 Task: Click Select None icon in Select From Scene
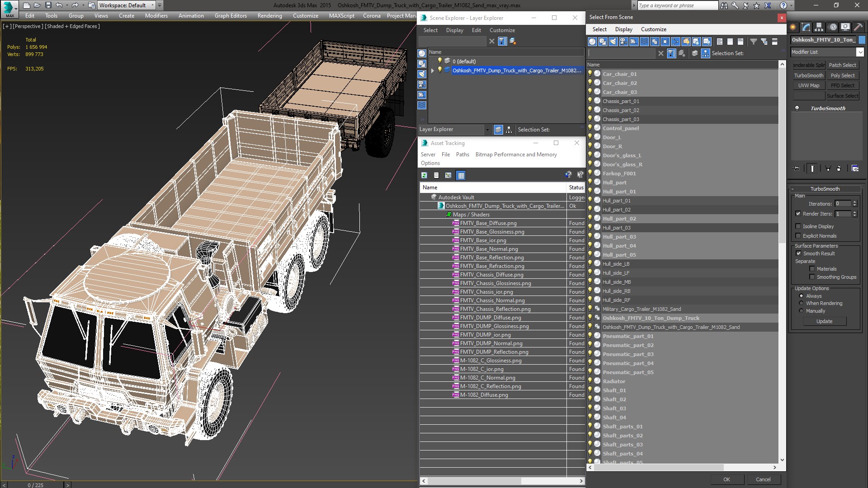(x=730, y=42)
